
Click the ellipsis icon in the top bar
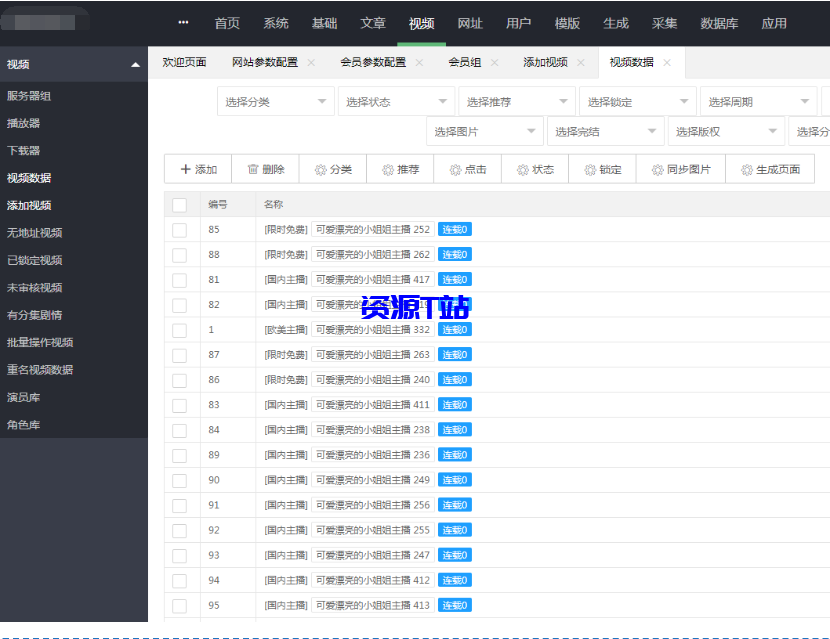click(x=182, y=22)
